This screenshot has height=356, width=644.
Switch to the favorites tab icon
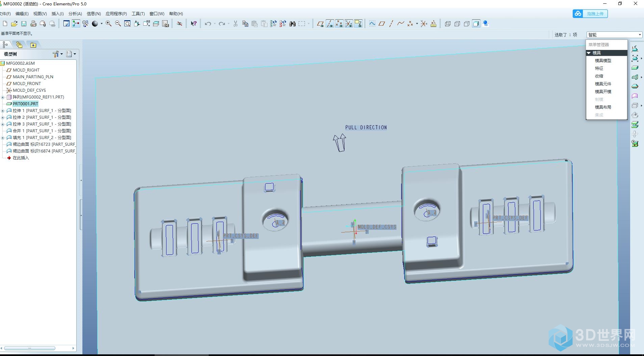pyautogui.click(x=33, y=45)
